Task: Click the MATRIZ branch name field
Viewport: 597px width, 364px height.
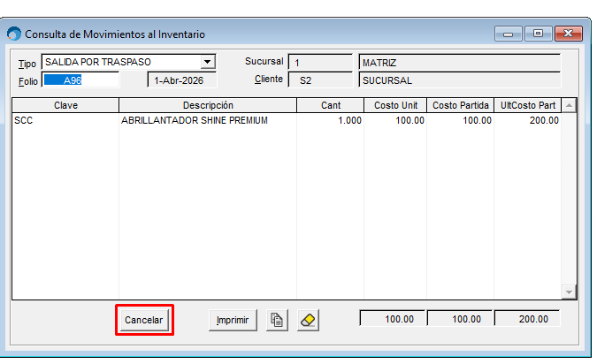Action: (459, 63)
